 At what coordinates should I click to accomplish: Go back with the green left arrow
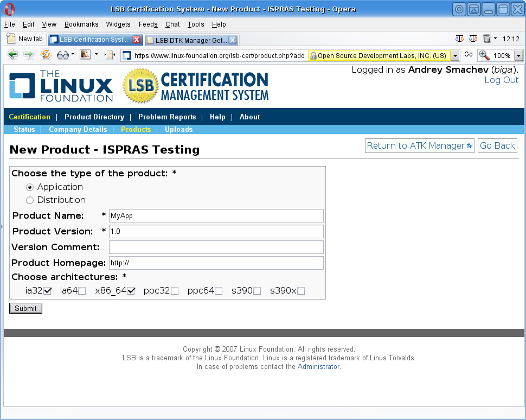pos(12,54)
